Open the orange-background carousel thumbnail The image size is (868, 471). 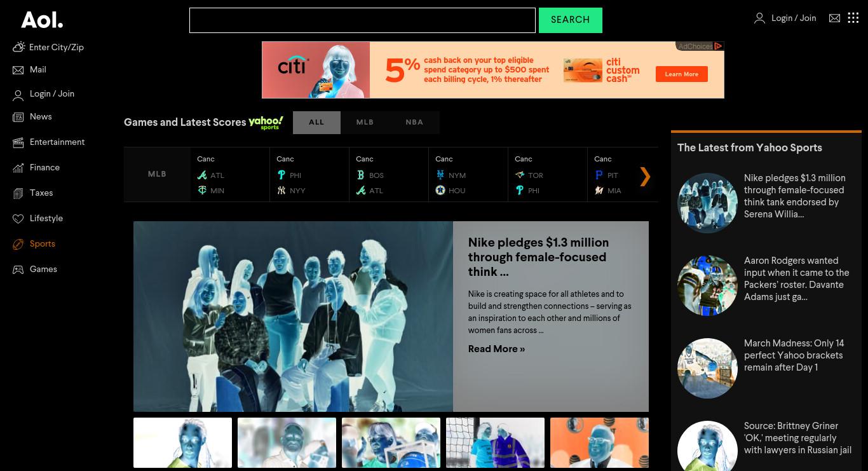599,443
